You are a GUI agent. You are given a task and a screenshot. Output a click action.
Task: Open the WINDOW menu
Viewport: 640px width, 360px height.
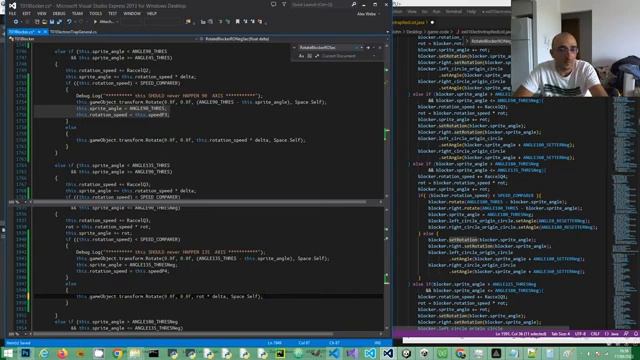click(132, 13)
